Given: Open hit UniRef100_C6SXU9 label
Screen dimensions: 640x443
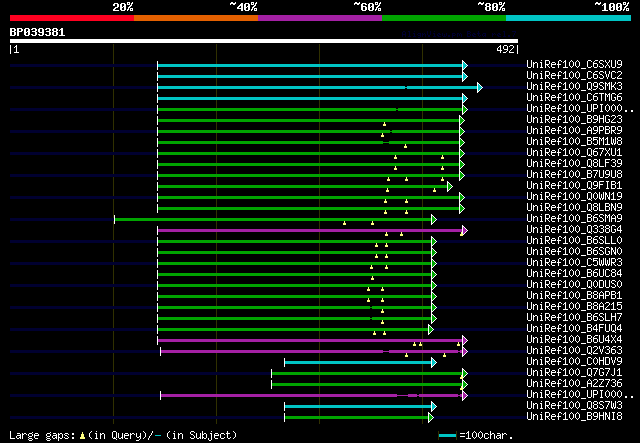Looking at the screenshot, I should tap(574, 65).
